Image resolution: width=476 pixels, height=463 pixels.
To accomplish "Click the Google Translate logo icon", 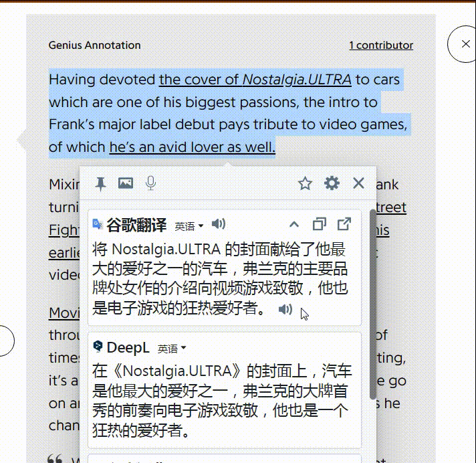I will (x=98, y=224).
